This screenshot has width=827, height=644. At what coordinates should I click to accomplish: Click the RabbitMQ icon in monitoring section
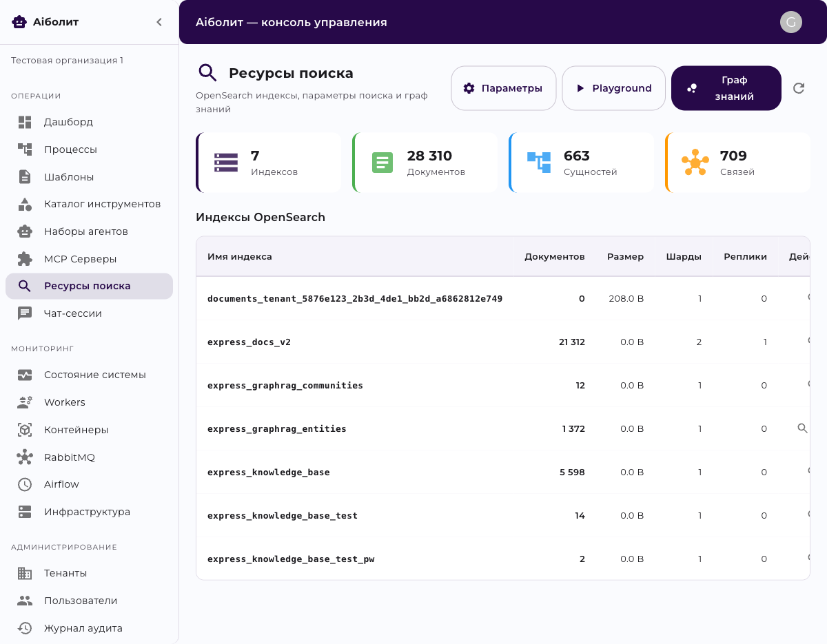click(x=25, y=457)
